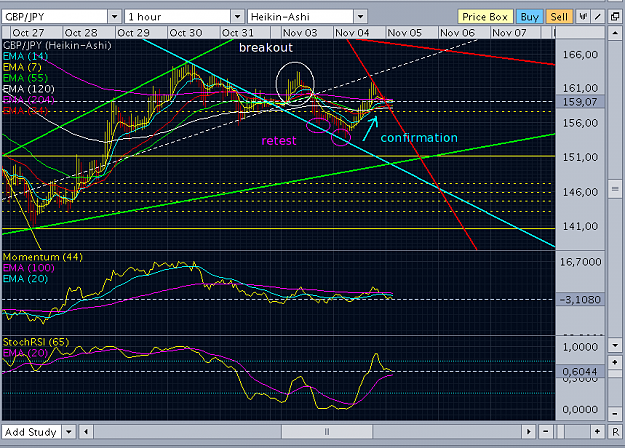Click the retest annotation text

[x=279, y=141]
